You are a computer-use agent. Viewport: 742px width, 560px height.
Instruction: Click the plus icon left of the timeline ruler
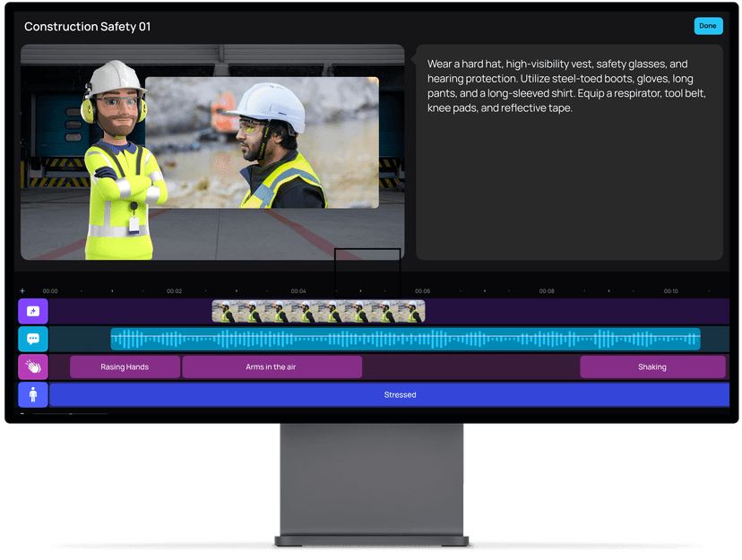tap(22, 290)
